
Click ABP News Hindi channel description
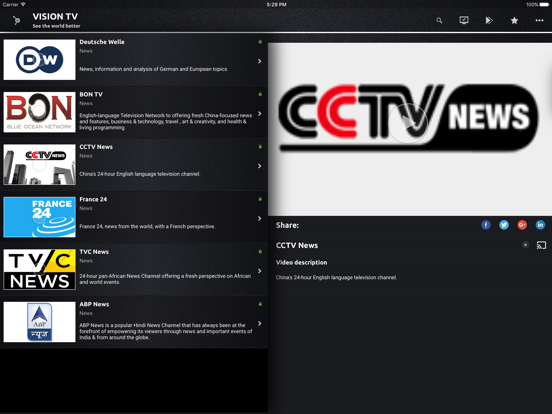pos(166,331)
